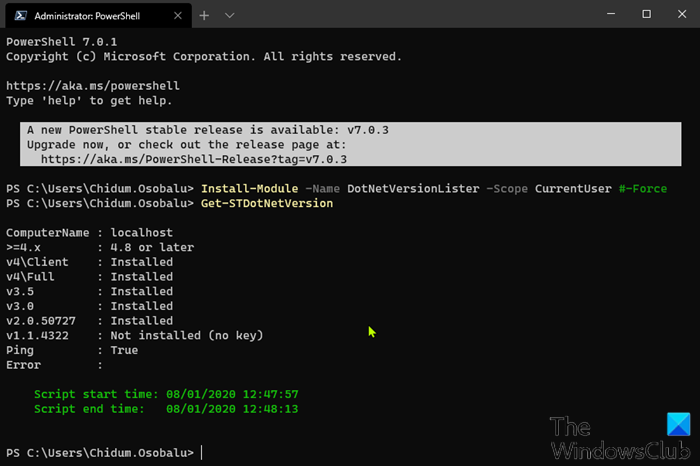Click the Script start time line

coord(166,394)
